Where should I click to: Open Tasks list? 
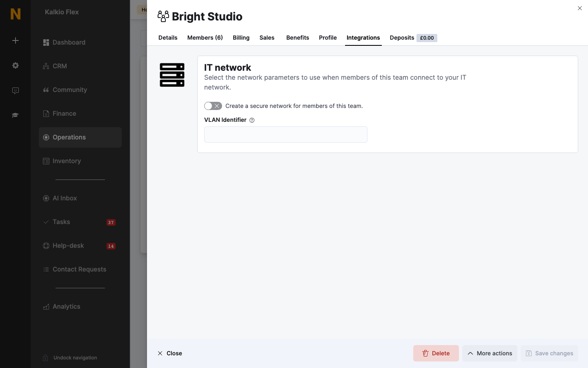80,222
